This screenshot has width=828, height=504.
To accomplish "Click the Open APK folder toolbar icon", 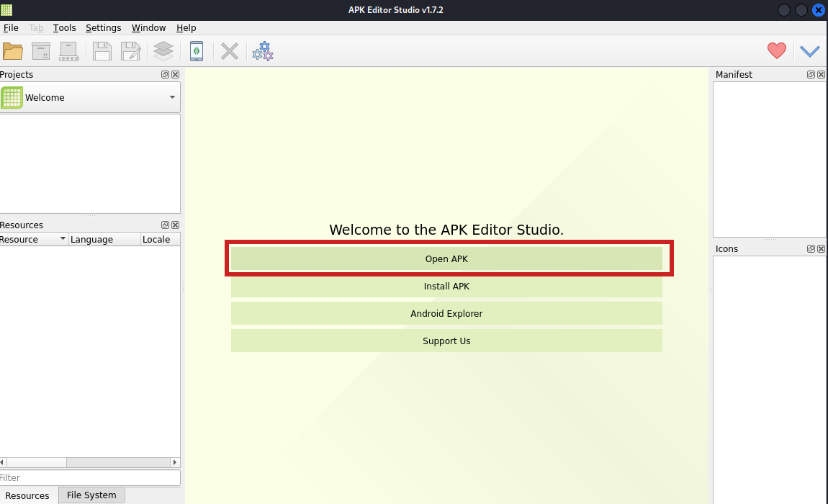I will point(13,51).
